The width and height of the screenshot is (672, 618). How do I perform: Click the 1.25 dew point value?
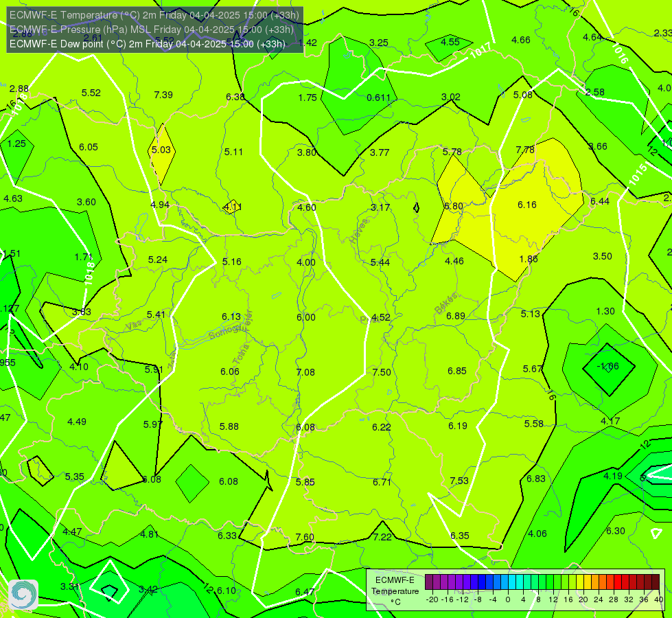tap(16, 144)
